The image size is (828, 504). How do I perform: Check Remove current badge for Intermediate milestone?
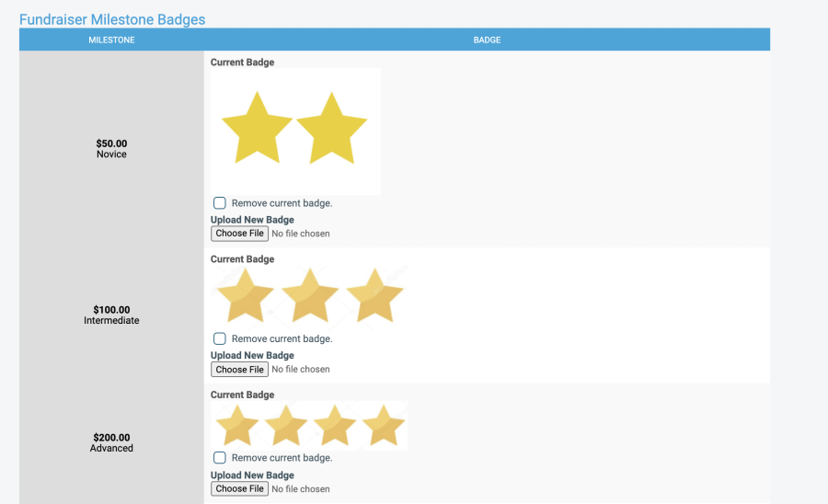coord(220,338)
